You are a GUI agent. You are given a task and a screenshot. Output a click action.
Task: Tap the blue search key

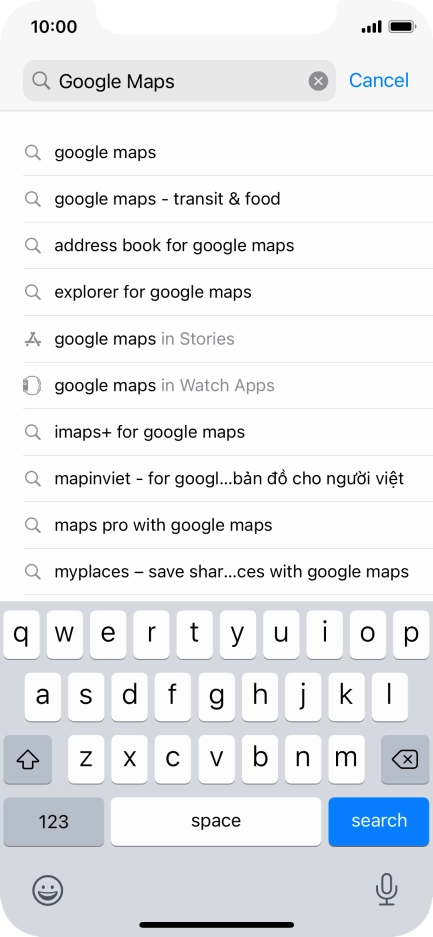click(379, 822)
